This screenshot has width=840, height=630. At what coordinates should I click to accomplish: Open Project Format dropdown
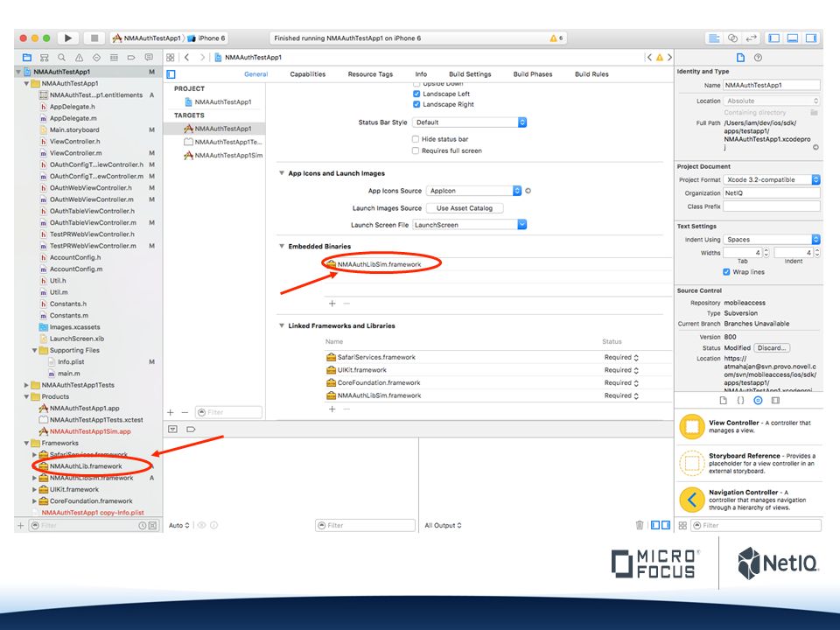pos(772,179)
